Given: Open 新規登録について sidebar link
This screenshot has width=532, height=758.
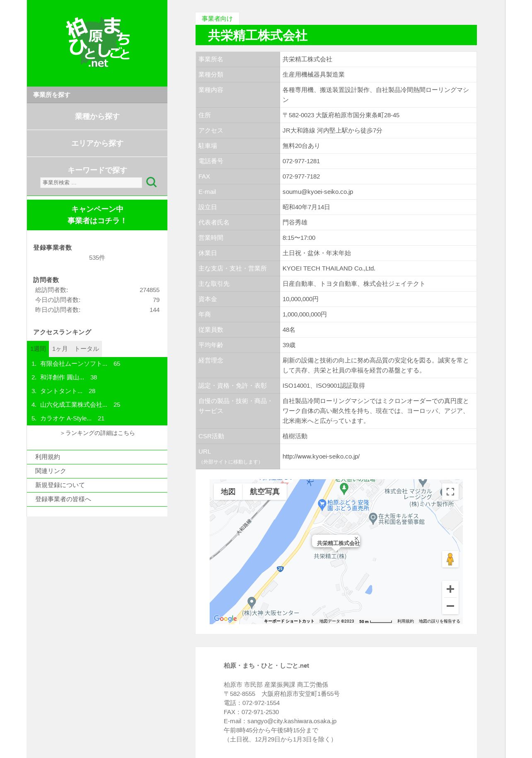Looking at the screenshot, I should (x=97, y=485).
